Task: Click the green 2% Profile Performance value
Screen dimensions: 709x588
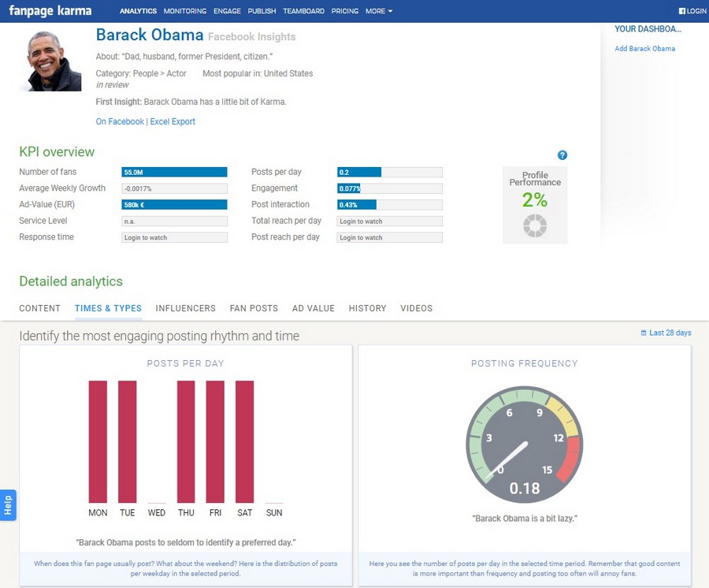Action: (535, 200)
